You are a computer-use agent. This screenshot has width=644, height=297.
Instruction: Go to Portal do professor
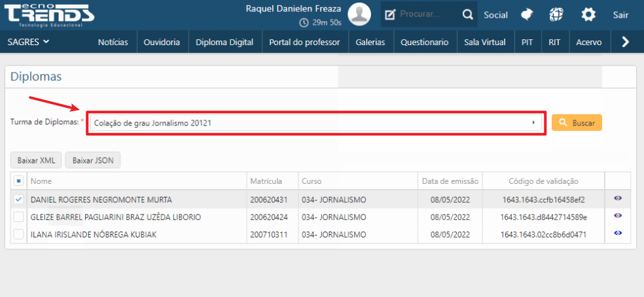[x=304, y=42]
